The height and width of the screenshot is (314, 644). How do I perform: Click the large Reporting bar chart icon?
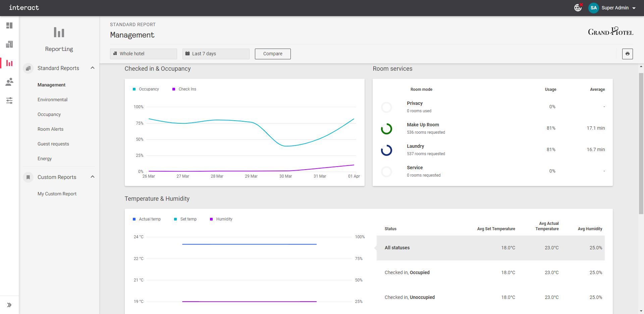(59, 32)
